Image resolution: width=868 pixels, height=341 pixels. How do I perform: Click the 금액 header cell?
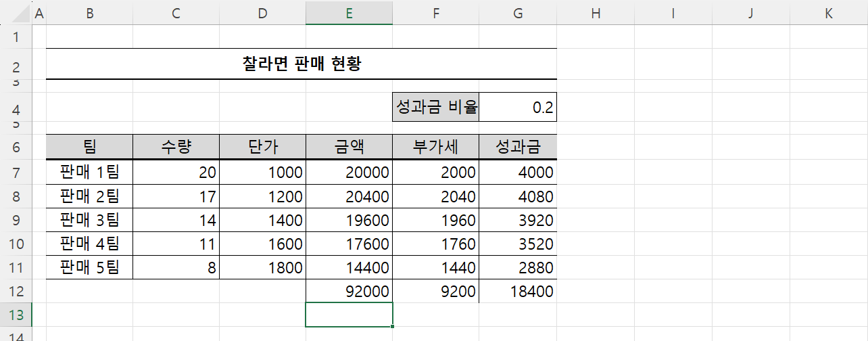[x=349, y=147]
